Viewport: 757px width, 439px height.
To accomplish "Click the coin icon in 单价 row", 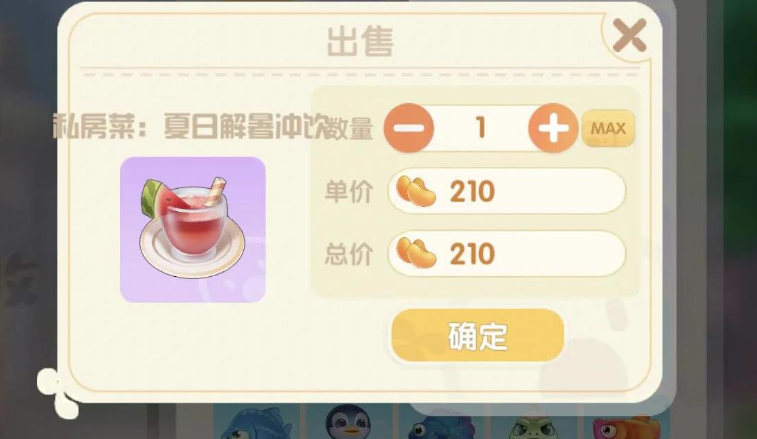I will [416, 191].
